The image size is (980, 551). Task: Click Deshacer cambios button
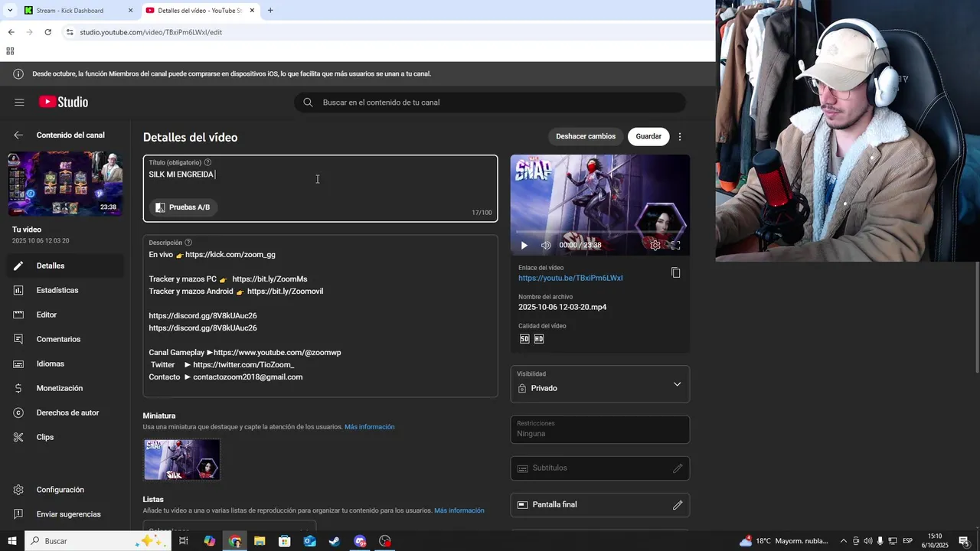point(586,136)
